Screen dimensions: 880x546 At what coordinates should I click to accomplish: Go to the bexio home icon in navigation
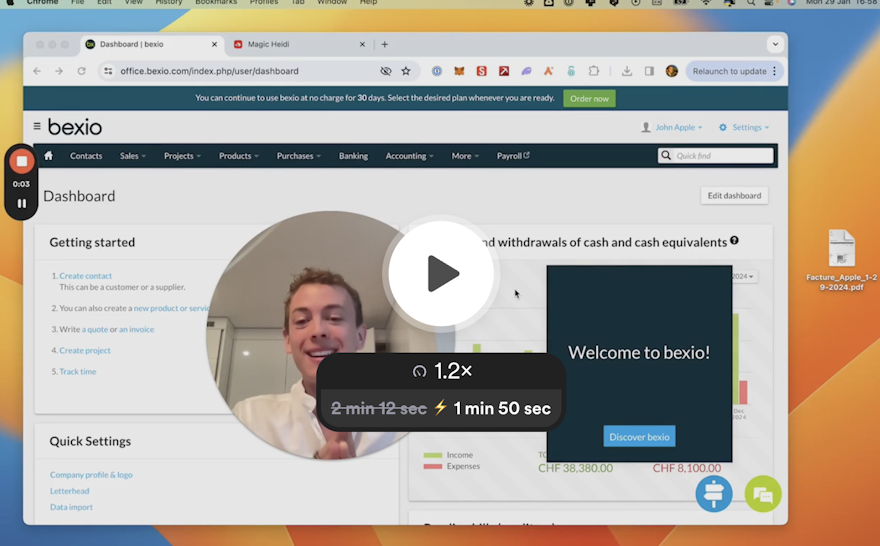pyautogui.click(x=49, y=155)
